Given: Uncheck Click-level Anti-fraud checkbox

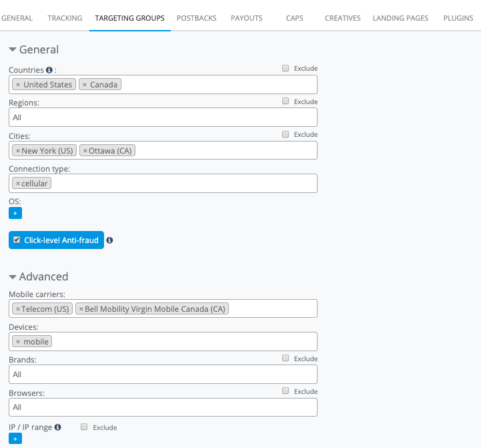Looking at the screenshot, I should (17, 240).
